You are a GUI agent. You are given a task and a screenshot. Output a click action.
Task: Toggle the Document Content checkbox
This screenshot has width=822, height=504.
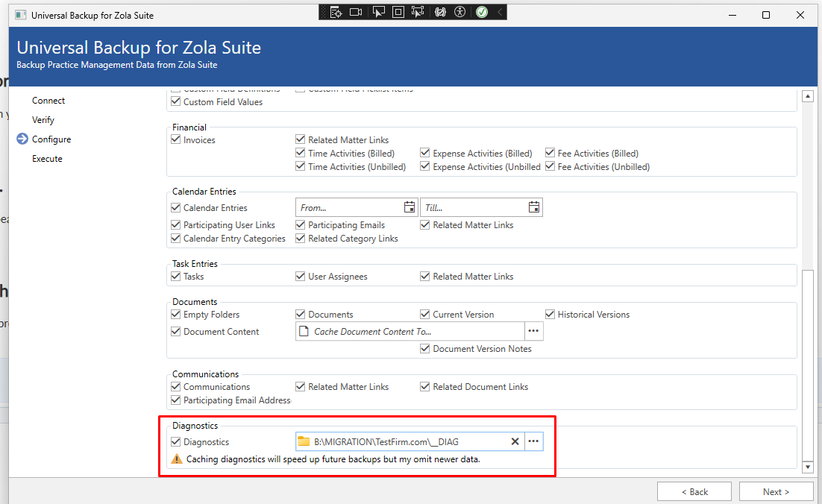point(176,332)
